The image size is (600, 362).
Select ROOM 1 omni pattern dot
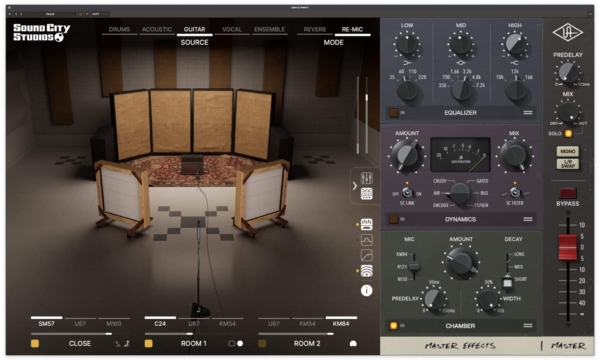point(240,344)
